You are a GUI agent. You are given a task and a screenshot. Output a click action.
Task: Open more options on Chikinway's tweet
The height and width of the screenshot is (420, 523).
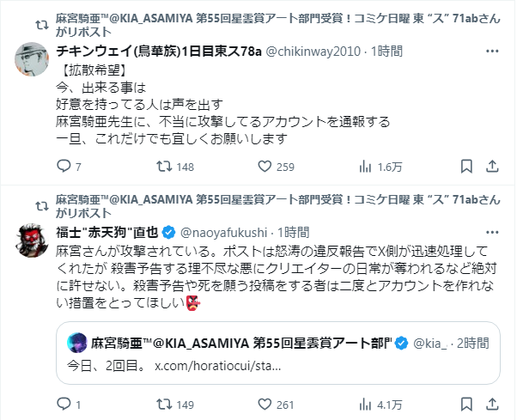[491, 52]
